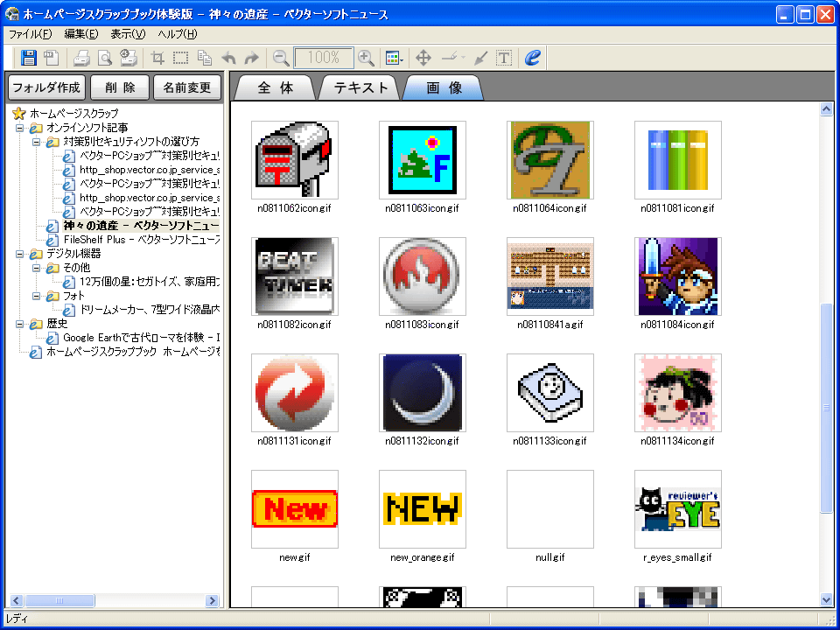840x630 pixels.
Task: Collapse the デジタル機器 folder
Action: click(x=20, y=254)
